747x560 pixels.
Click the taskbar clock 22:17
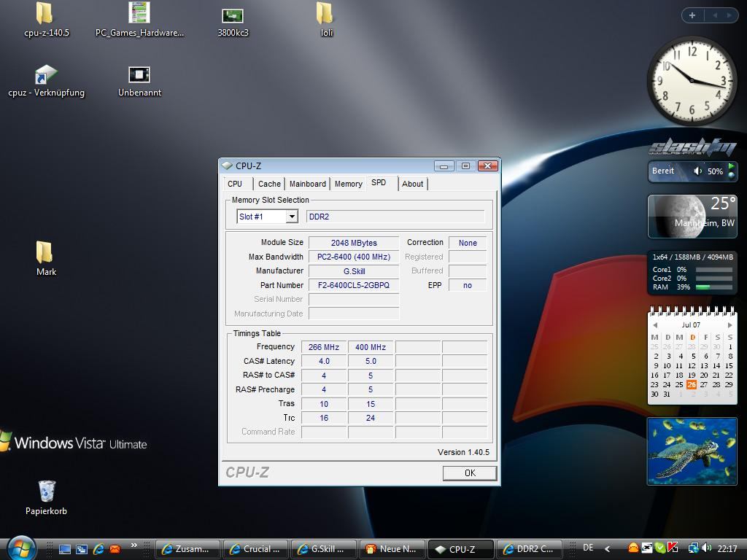(727, 549)
